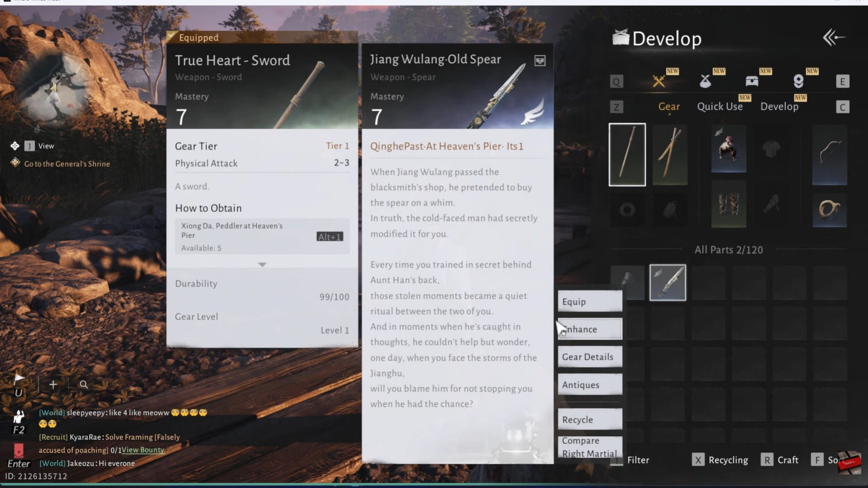The image size is (868, 488).
Task: Expand the Alt+1 peddler source entry
Action: [x=330, y=237]
